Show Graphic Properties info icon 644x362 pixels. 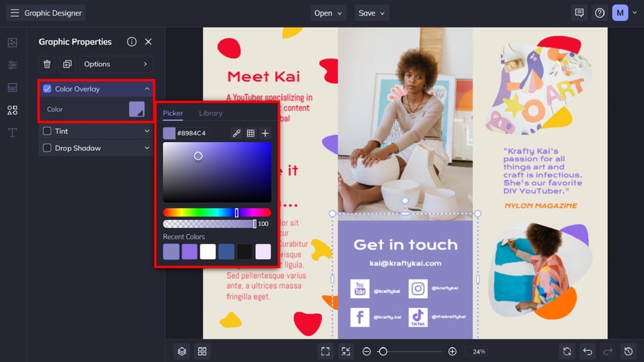132,42
